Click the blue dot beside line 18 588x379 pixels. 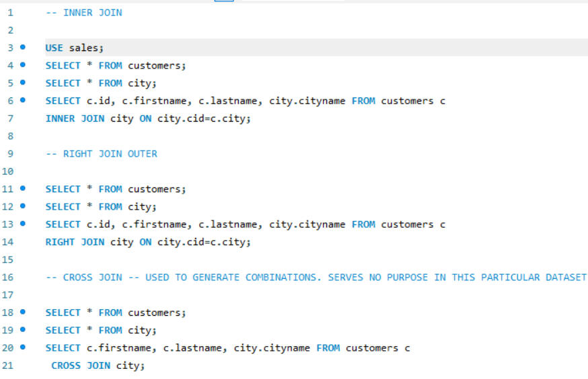point(24,312)
